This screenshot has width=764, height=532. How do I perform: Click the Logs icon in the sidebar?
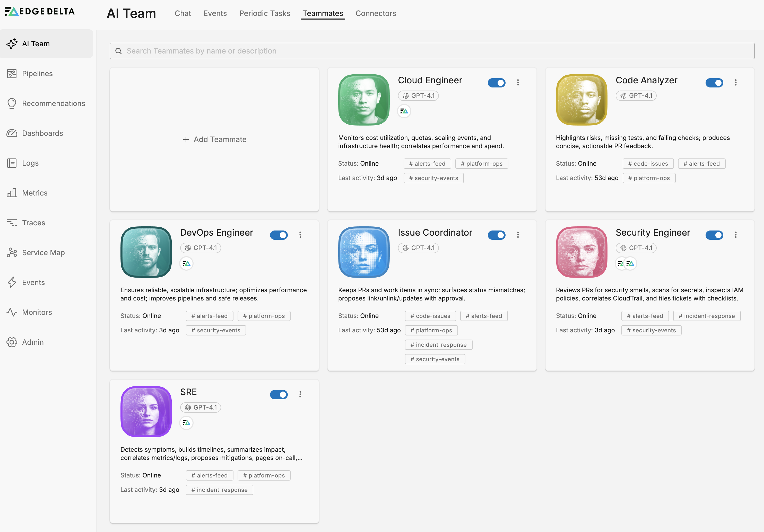click(x=12, y=163)
